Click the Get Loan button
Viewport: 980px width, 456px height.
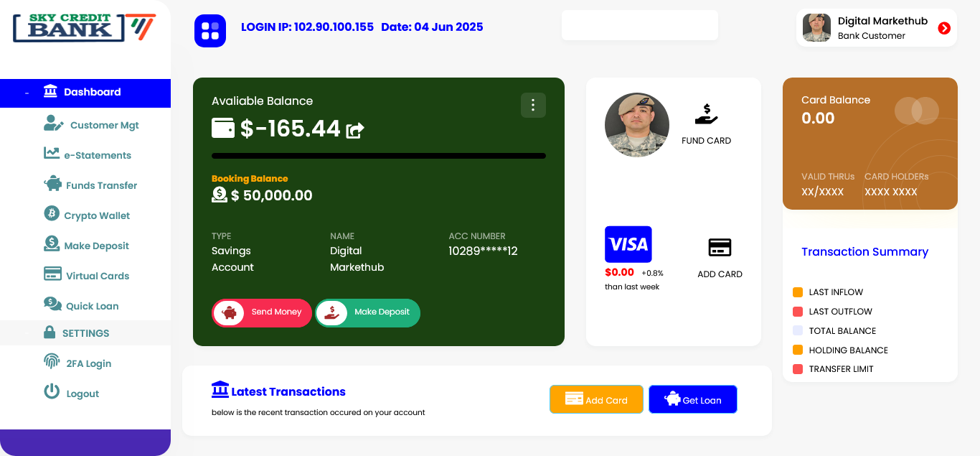coord(692,399)
